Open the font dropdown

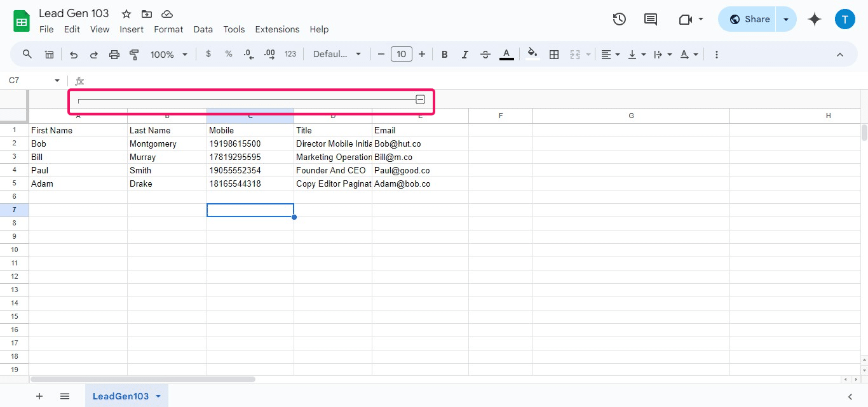point(337,54)
